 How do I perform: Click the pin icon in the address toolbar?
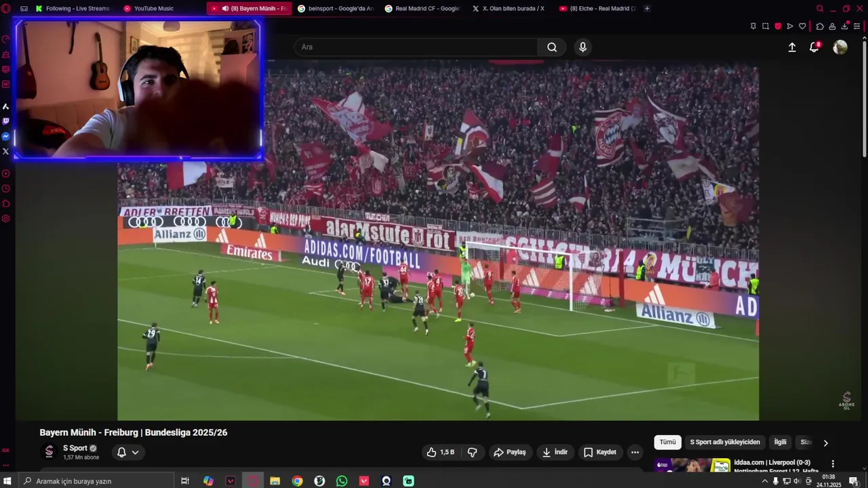(753, 26)
